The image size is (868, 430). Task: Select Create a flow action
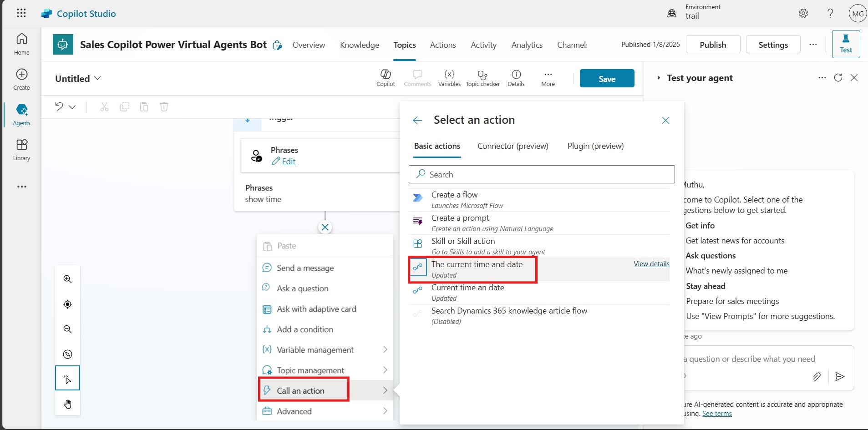click(x=455, y=199)
